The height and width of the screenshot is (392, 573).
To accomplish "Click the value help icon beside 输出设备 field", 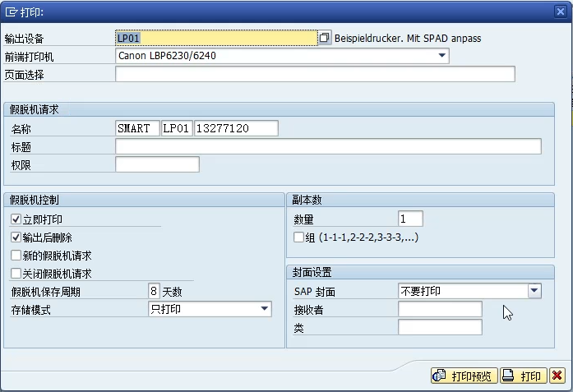I will point(325,38).
